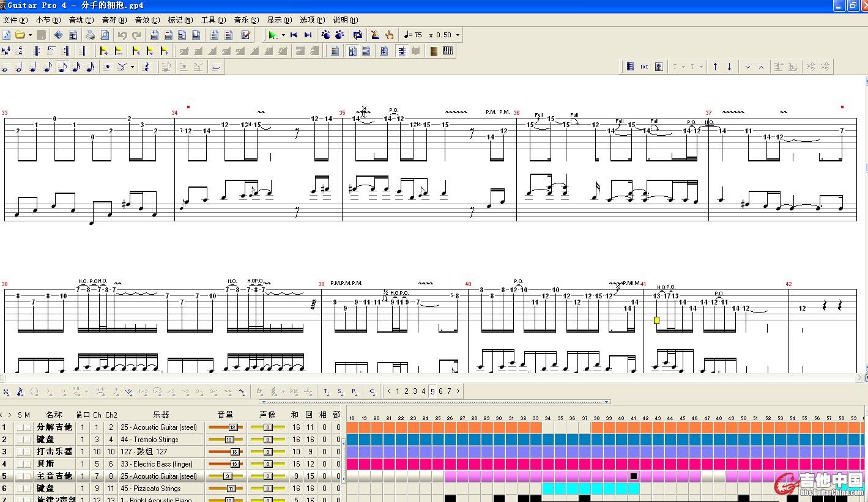Click the up arrow stroke icon
868x502 pixels.
point(715,67)
